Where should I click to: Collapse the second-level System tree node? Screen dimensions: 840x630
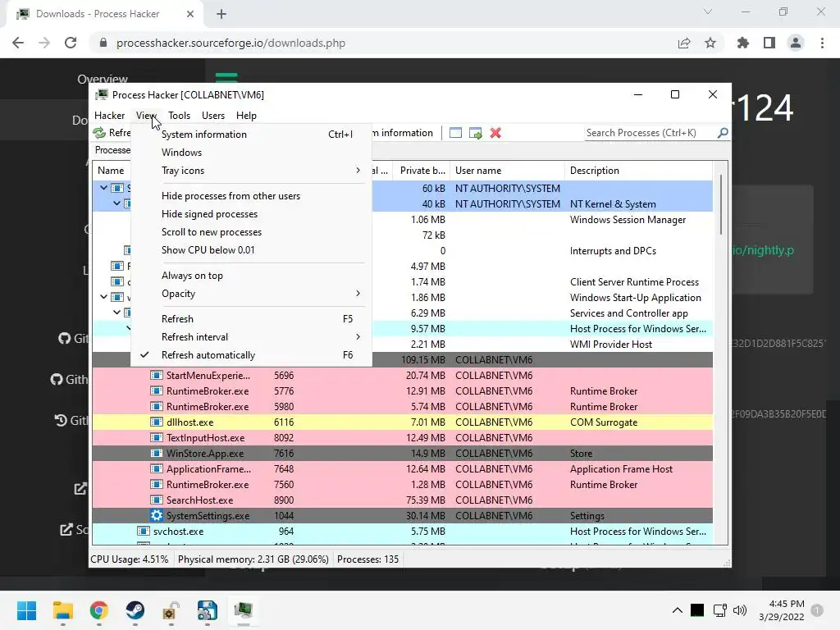click(116, 203)
